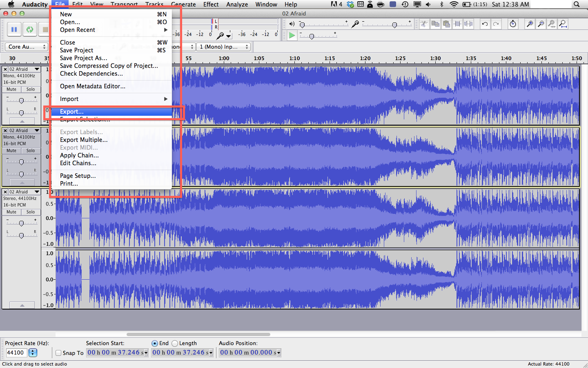Open top mono track's name dropdown menu
Screen dimensions: 588x368
24,69
